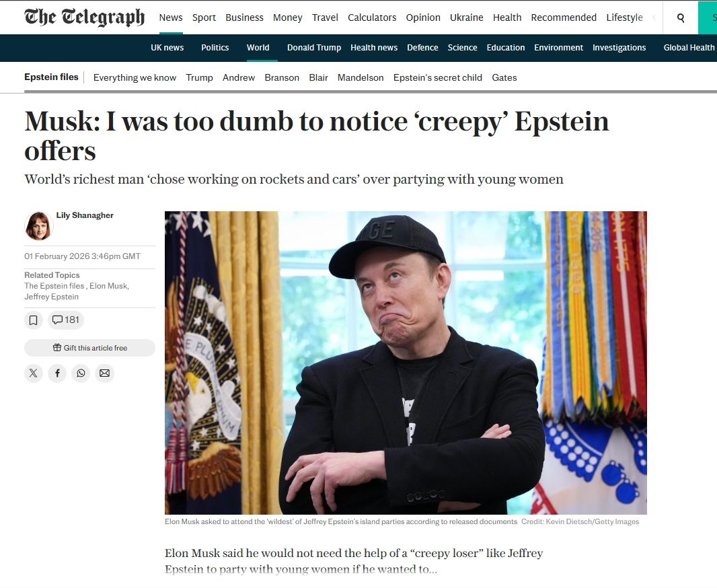Open the search magnifier icon

(681, 18)
